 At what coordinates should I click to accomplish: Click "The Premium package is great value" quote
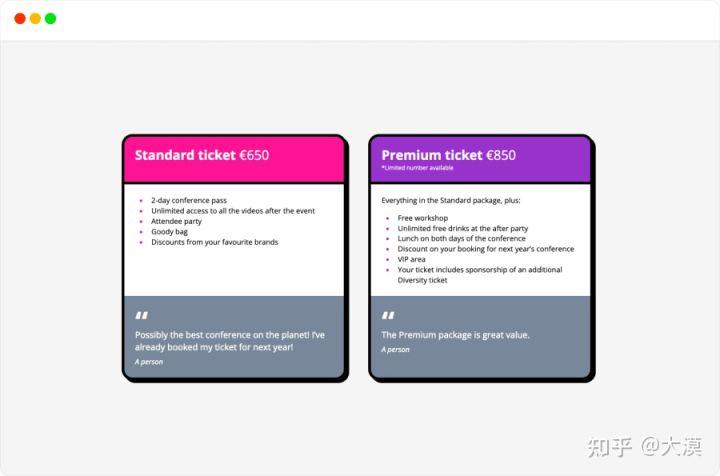point(456,335)
